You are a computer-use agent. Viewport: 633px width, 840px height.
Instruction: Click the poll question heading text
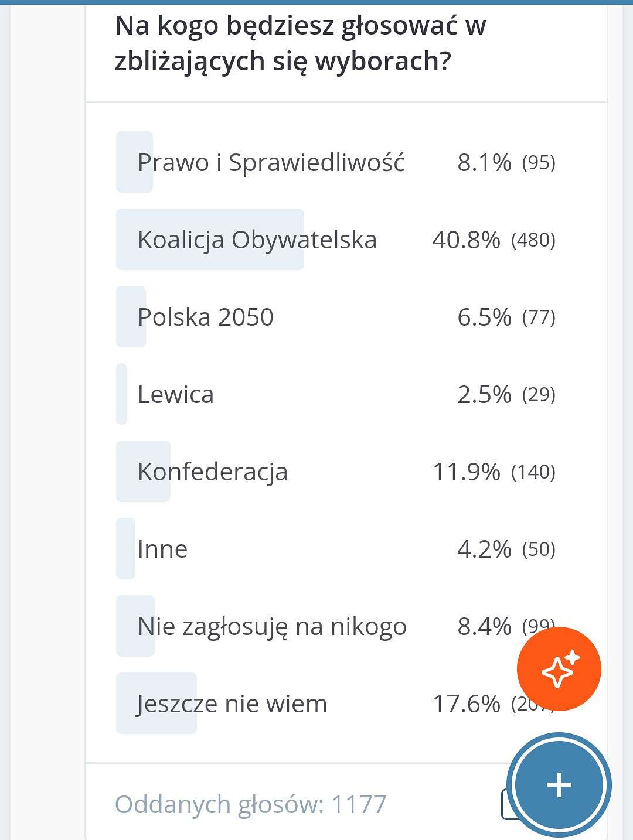tap(300, 43)
